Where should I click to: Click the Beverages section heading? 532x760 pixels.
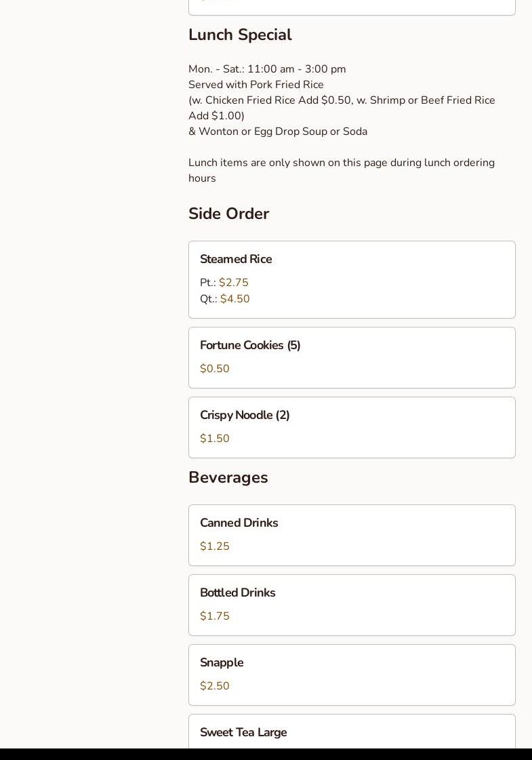(x=228, y=478)
